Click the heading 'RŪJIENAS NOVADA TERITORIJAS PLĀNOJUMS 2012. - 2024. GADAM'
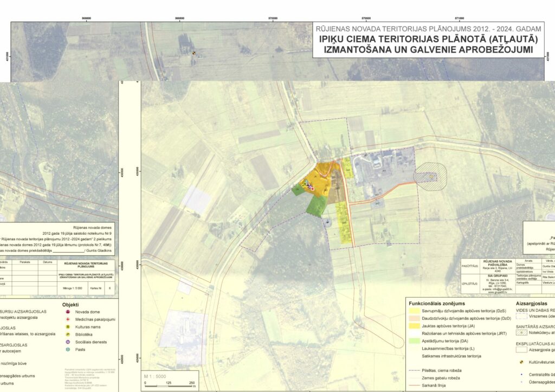The height and width of the screenshot is (392, 555). [x=428, y=29]
